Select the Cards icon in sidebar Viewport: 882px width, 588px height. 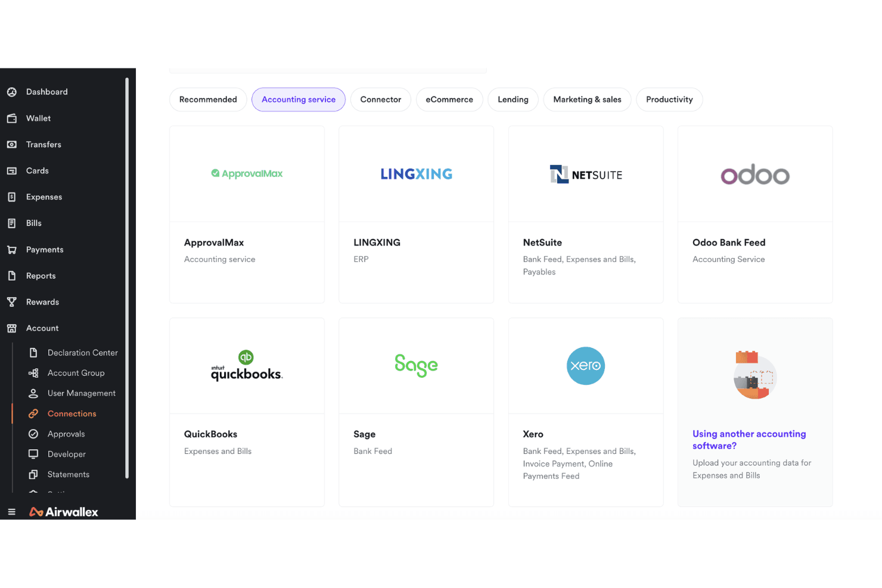11,170
